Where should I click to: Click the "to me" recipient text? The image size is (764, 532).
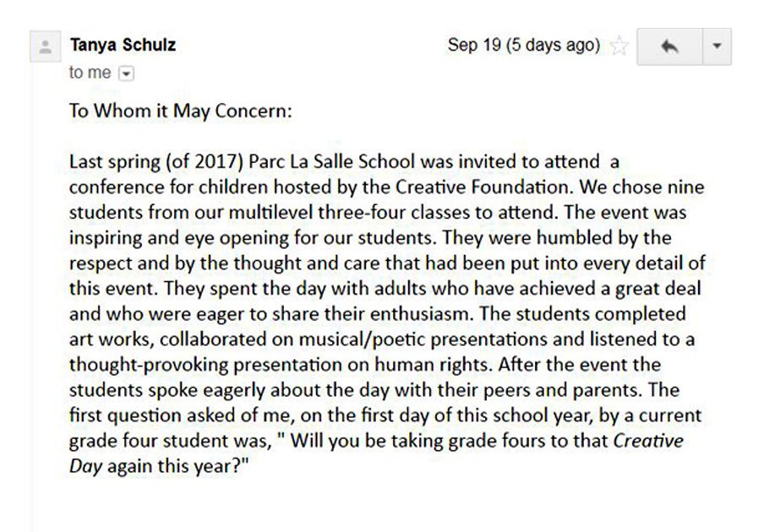click(90, 73)
